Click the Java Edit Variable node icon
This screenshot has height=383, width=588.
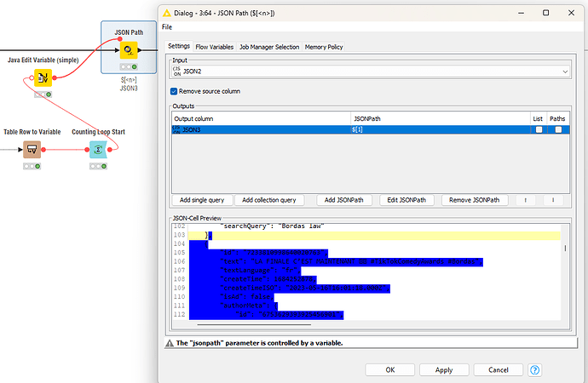point(42,79)
